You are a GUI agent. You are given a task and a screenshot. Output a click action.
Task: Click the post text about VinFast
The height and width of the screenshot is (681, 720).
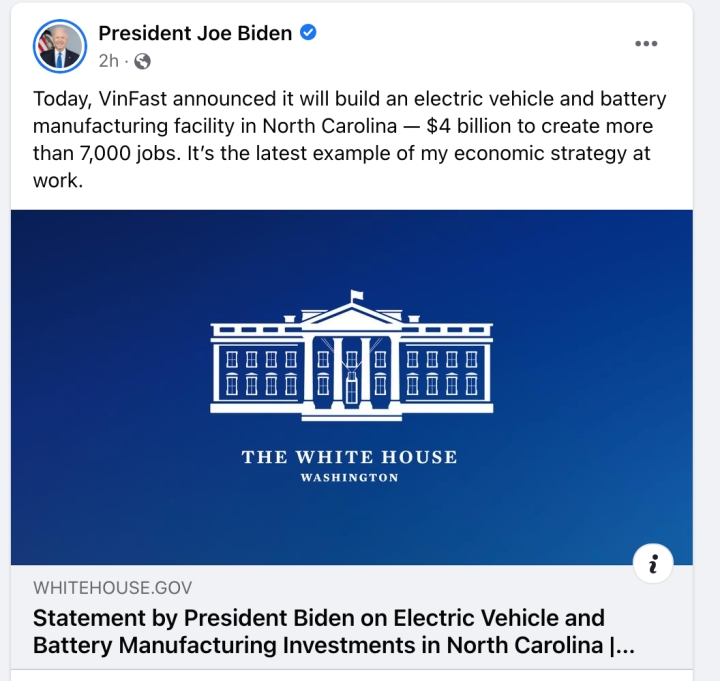[x=349, y=139]
